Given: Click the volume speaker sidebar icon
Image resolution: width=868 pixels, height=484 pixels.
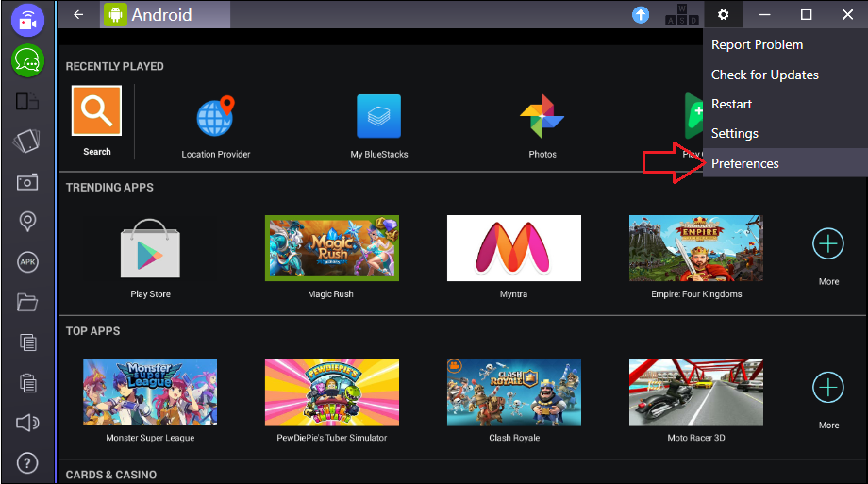Looking at the screenshot, I should pos(27,424).
